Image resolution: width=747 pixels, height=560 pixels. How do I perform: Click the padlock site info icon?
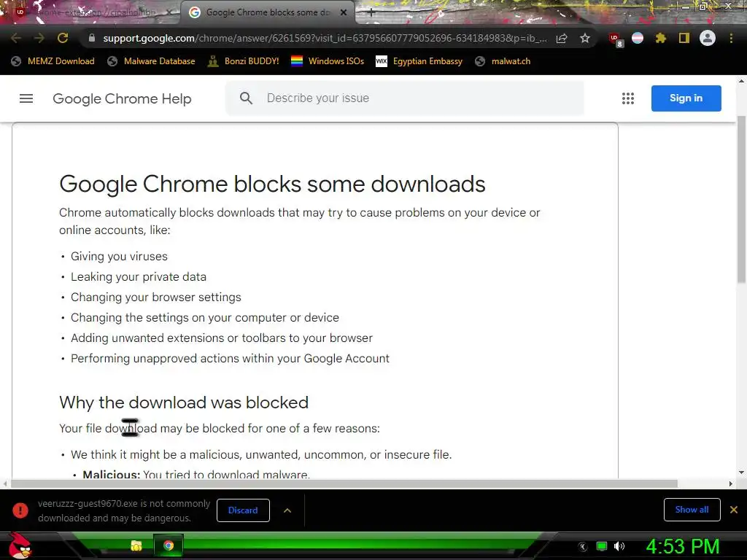click(x=92, y=38)
